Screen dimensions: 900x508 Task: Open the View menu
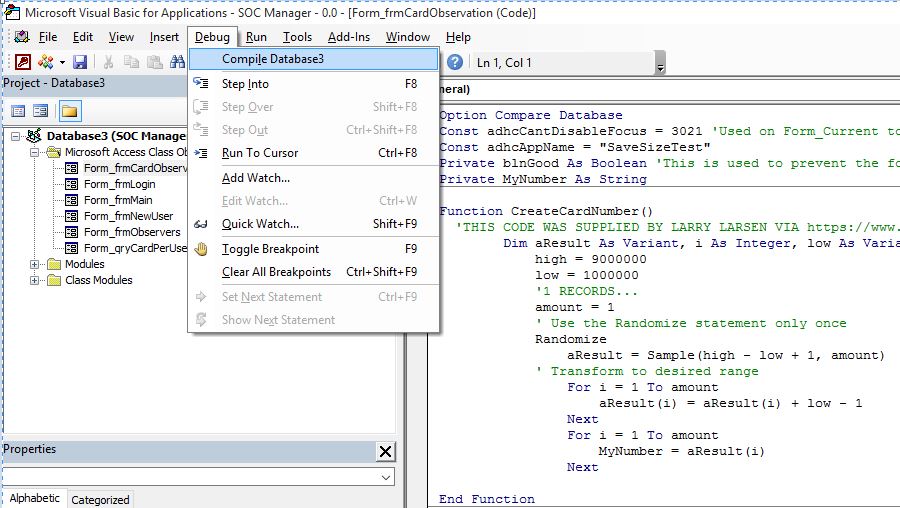coord(121,37)
